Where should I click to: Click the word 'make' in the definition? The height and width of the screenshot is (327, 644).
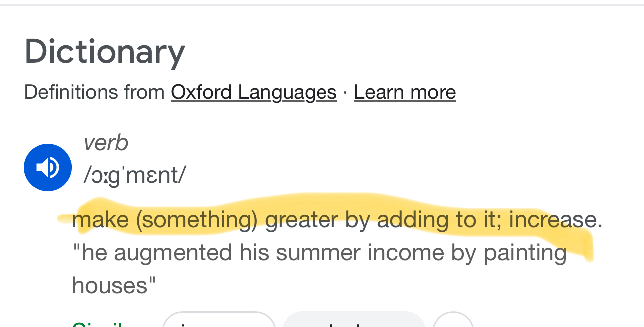(x=100, y=220)
